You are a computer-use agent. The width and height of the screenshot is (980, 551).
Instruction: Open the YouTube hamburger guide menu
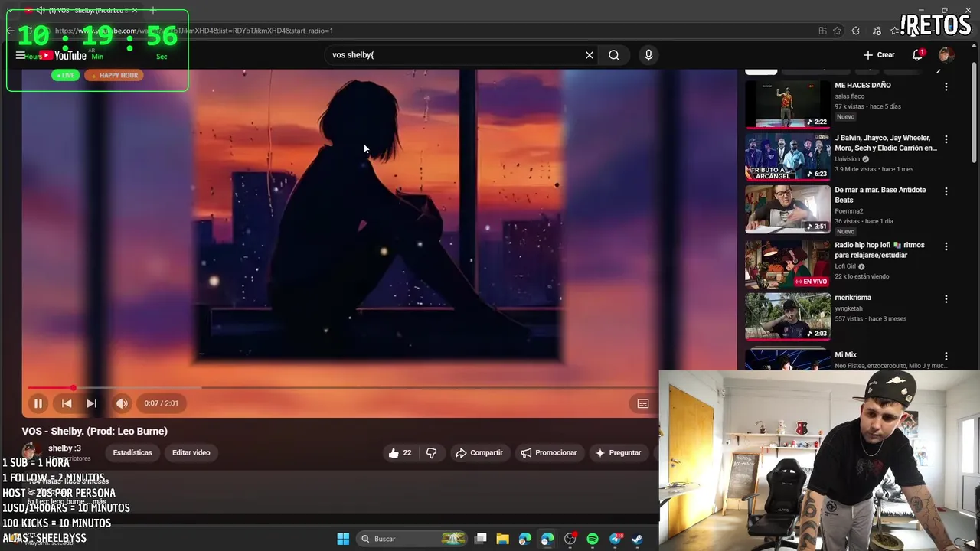[21, 55]
